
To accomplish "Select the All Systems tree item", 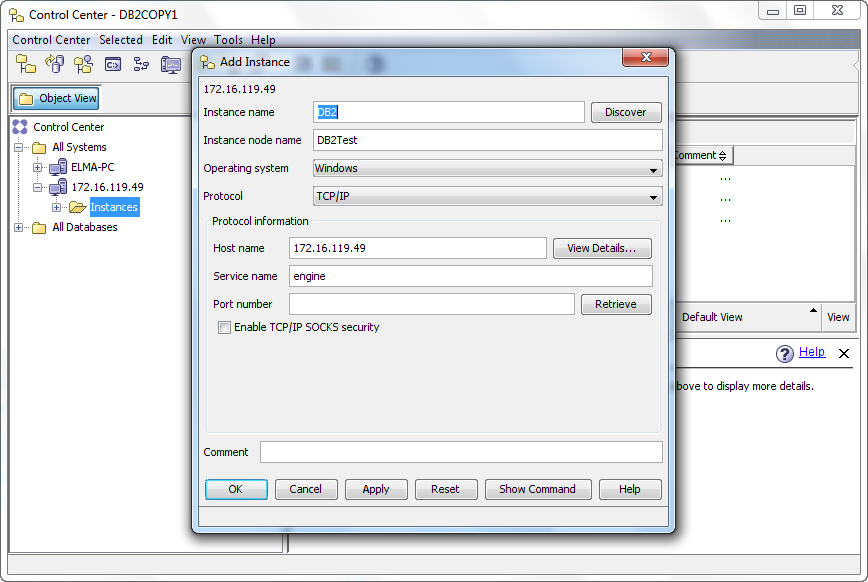I will [x=79, y=147].
